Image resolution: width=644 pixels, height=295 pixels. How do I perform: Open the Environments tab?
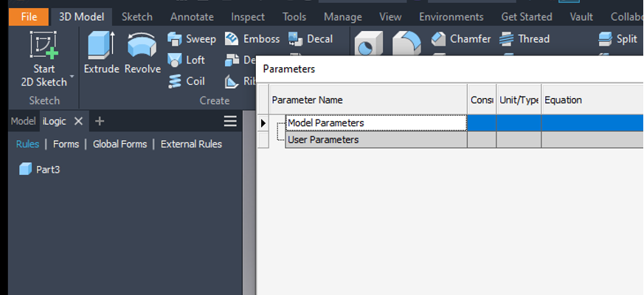[451, 17]
